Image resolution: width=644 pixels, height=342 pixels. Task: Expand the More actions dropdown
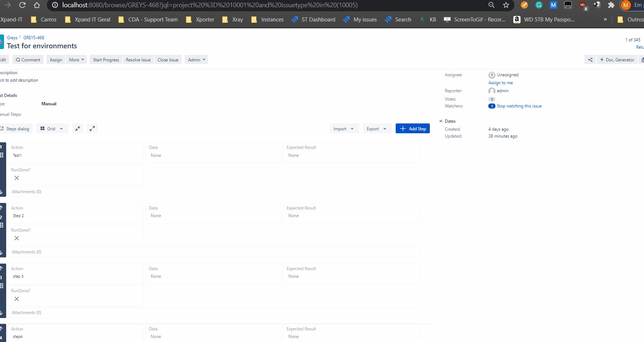(76, 60)
